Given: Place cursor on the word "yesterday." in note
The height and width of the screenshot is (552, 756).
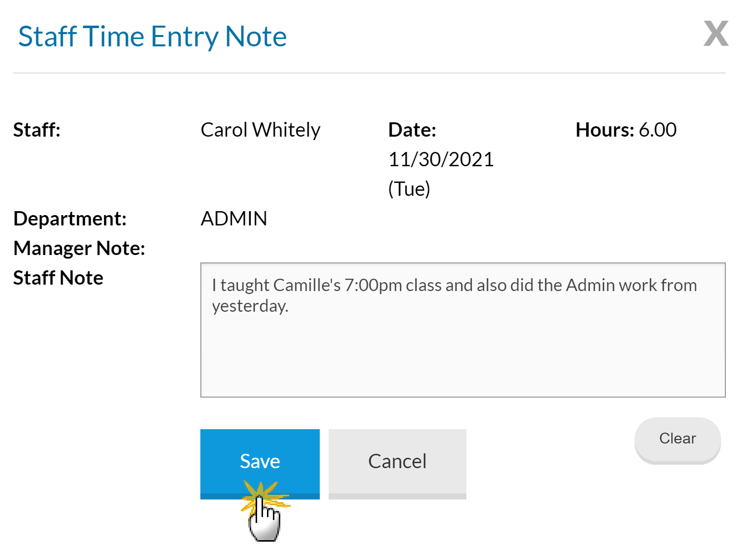Looking at the screenshot, I should [x=250, y=306].
